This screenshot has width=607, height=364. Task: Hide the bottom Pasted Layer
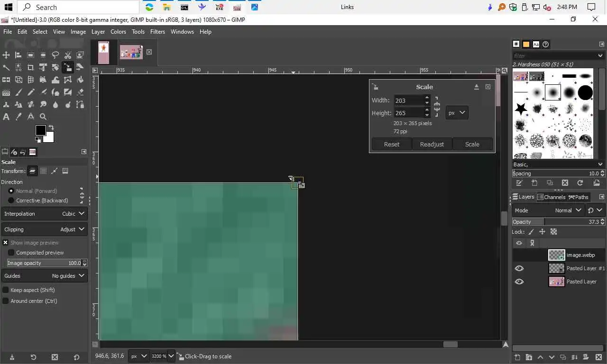pos(519,282)
